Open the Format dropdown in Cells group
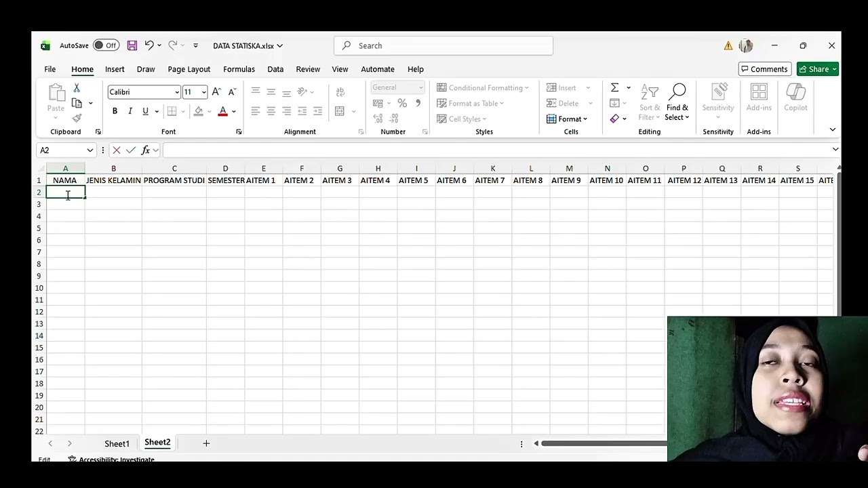Viewport: 868px width, 488px height. click(567, 119)
